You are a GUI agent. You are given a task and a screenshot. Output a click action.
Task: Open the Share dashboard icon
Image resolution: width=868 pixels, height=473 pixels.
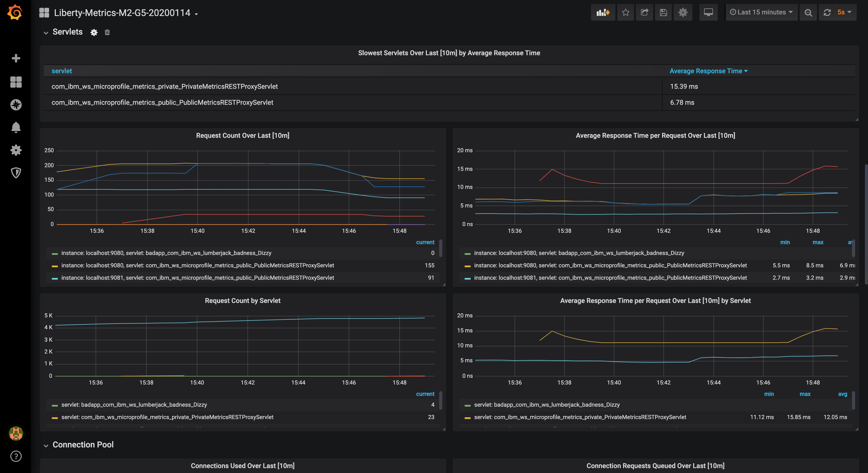(644, 12)
